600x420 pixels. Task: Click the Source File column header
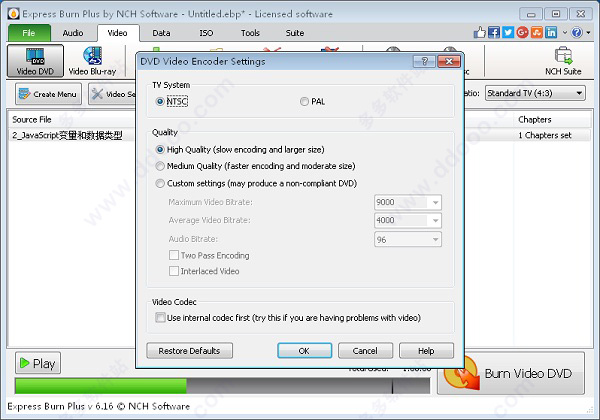click(x=71, y=120)
